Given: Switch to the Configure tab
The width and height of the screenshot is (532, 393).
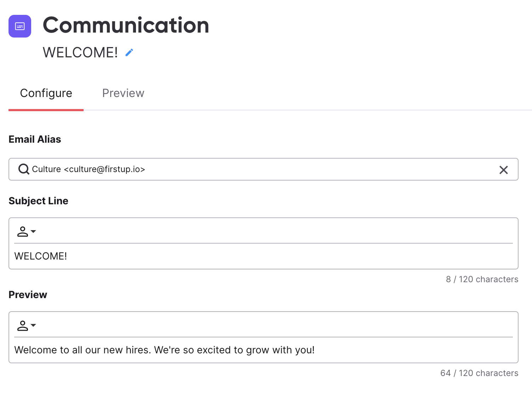Looking at the screenshot, I should pos(46,93).
